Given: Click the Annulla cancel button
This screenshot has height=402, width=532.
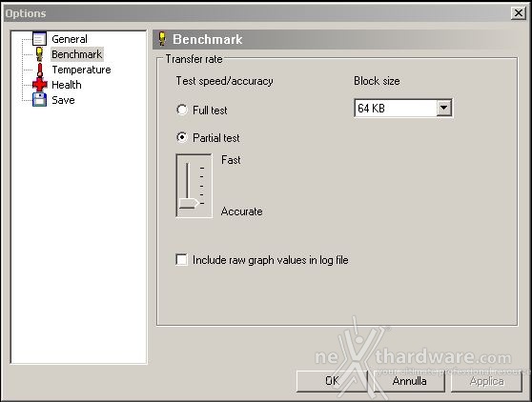Looking at the screenshot, I should pyautogui.click(x=409, y=381).
